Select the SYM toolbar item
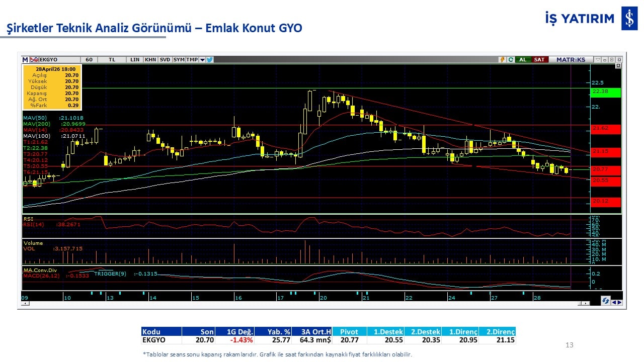 click(x=179, y=59)
